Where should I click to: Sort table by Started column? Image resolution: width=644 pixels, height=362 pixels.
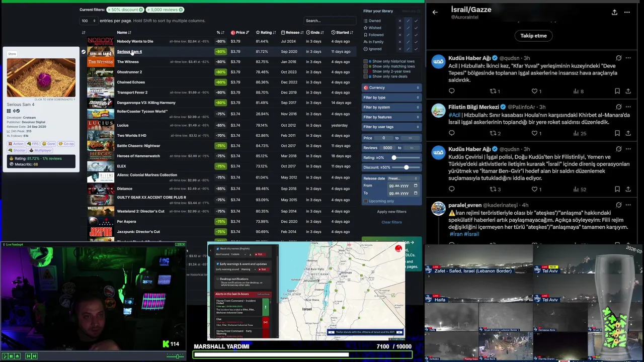point(342,33)
